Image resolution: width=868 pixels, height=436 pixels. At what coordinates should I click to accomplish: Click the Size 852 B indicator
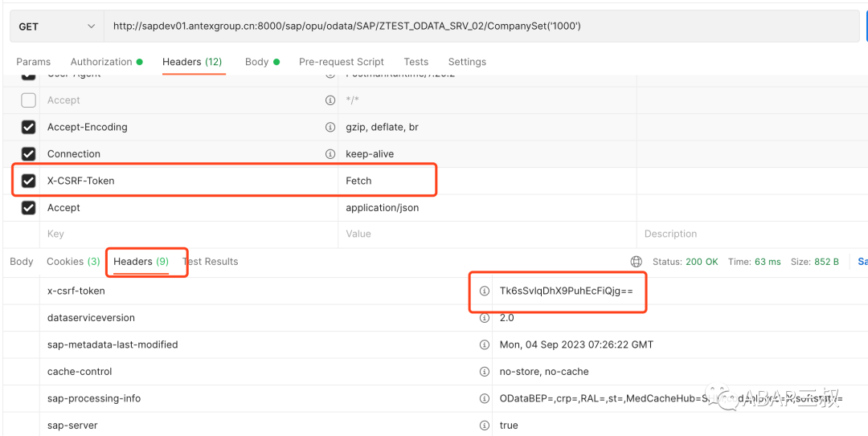pos(815,262)
